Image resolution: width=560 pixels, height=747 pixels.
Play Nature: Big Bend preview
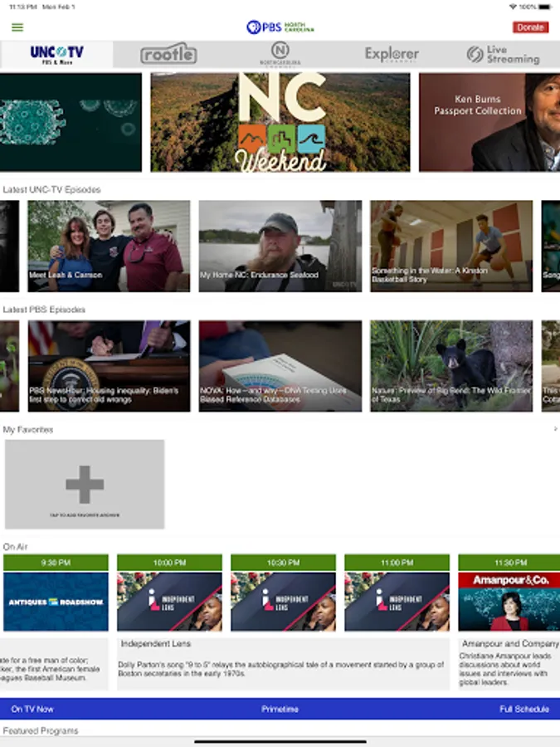tap(451, 366)
